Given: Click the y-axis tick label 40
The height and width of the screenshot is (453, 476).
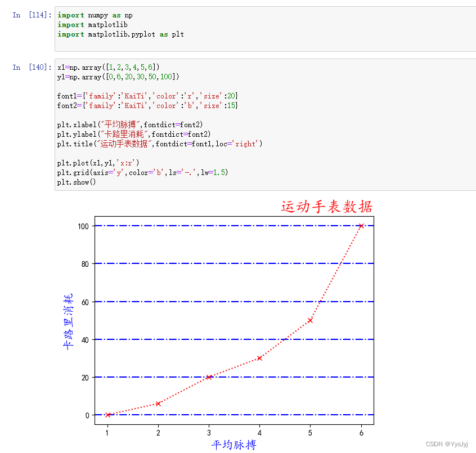Looking at the screenshot, I should pos(85,340).
